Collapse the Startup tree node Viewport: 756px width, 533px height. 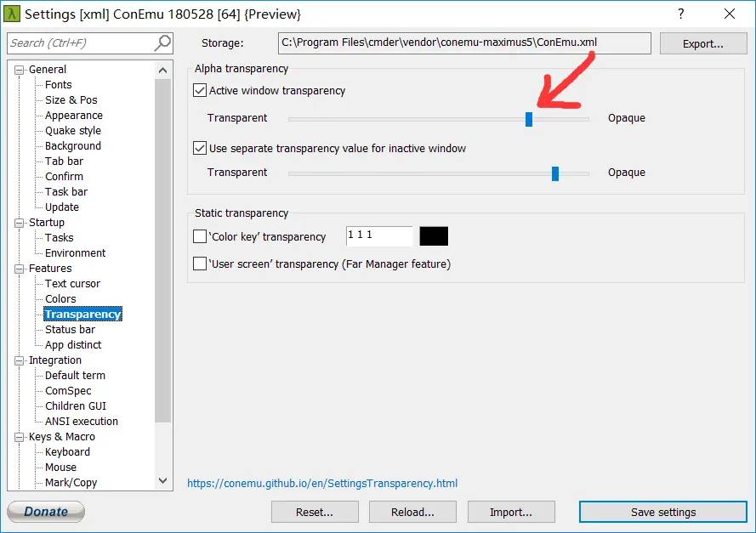coord(19,223)
